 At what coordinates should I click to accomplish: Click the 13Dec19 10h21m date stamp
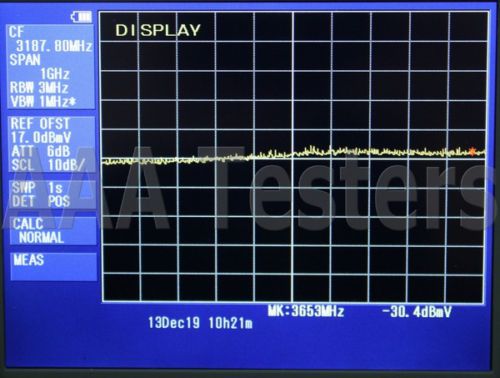pyautogui.click(x=200, y=323)
